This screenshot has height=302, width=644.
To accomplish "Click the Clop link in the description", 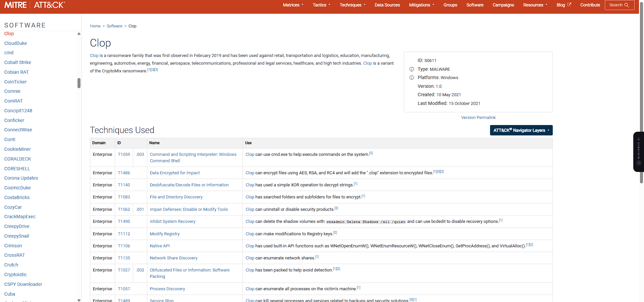I will point(94,56).
